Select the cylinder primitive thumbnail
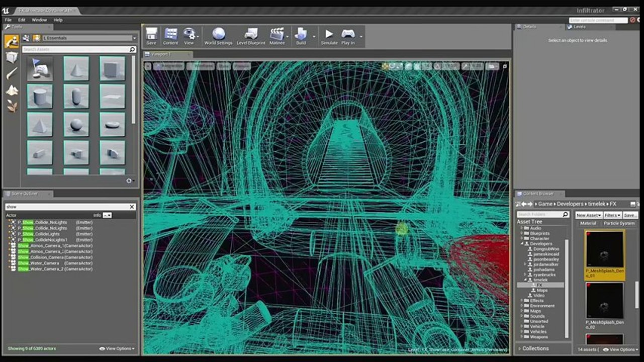 pyautogui.click(x=40, y=97)
